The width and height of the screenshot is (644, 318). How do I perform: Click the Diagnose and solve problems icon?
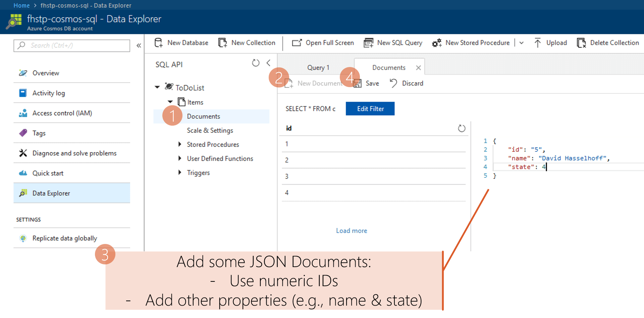(23, 153)
